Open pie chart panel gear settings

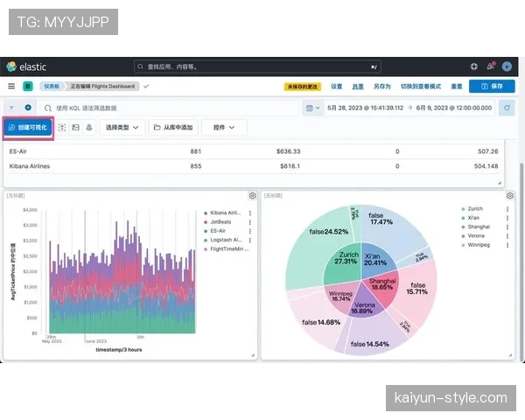(509, 196)
